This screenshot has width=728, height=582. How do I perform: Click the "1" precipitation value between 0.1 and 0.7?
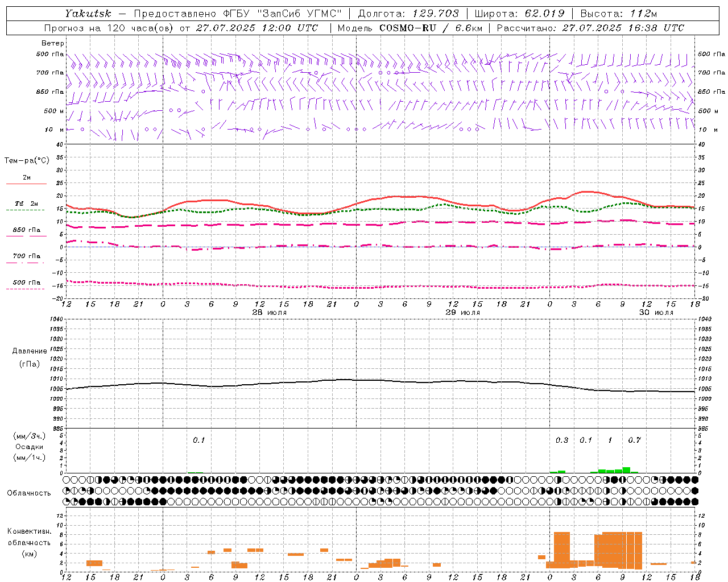point(610,440)
